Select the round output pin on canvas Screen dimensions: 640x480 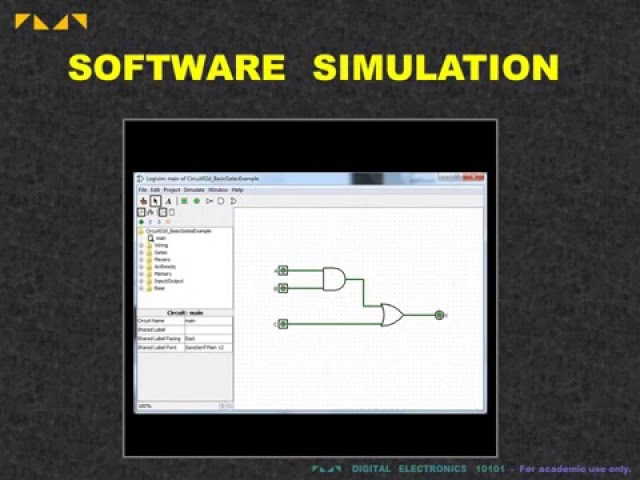[439, 315]
